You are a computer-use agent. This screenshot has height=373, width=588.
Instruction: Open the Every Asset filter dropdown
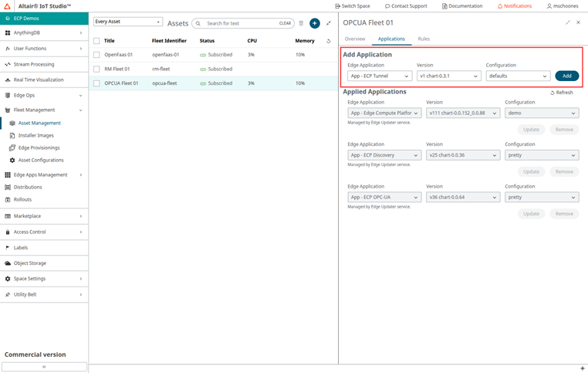pyautogui.click(x=127, y=22)
